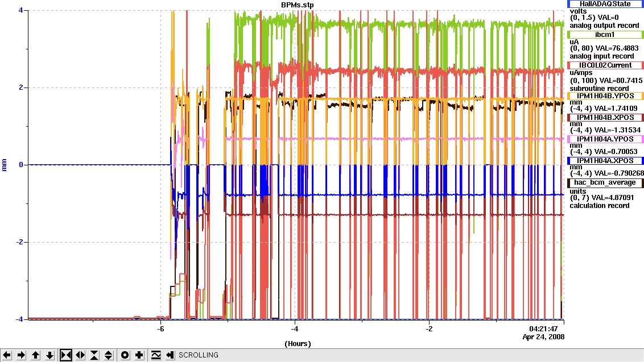
Task: Click the vertical hourglass zoom icon
Action: click(94, 355)
